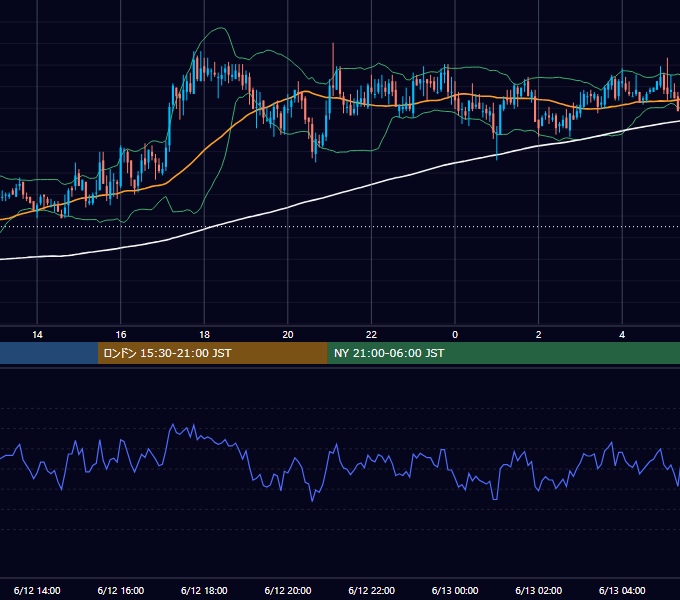Screen dimensions: 680x600
Task: Click the 6/12 14:00 time label
Action: tap(37, 590)
